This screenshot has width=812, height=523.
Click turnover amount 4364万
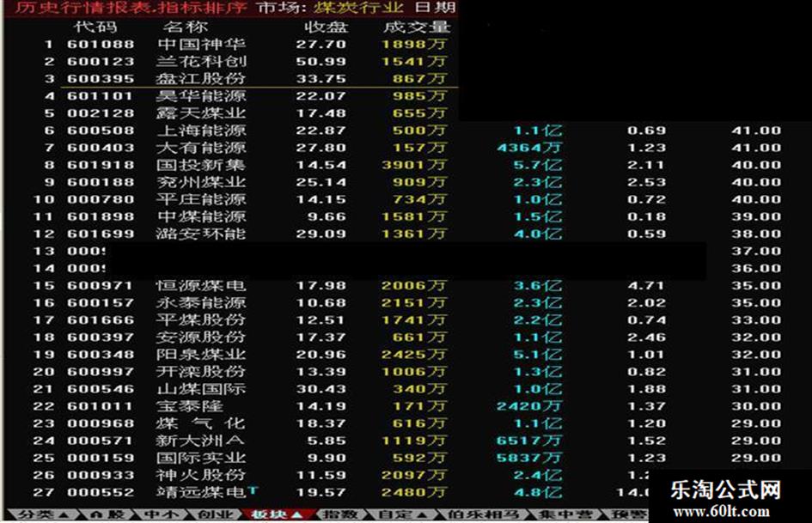coord(529,148)
